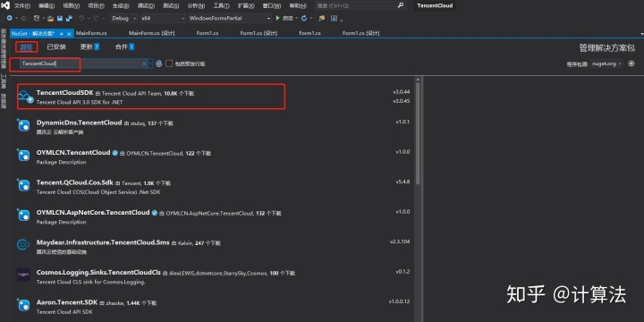Click the restart/refresh toolbar icon
Screen dimensions: 644x322
(x=304, y=18)
